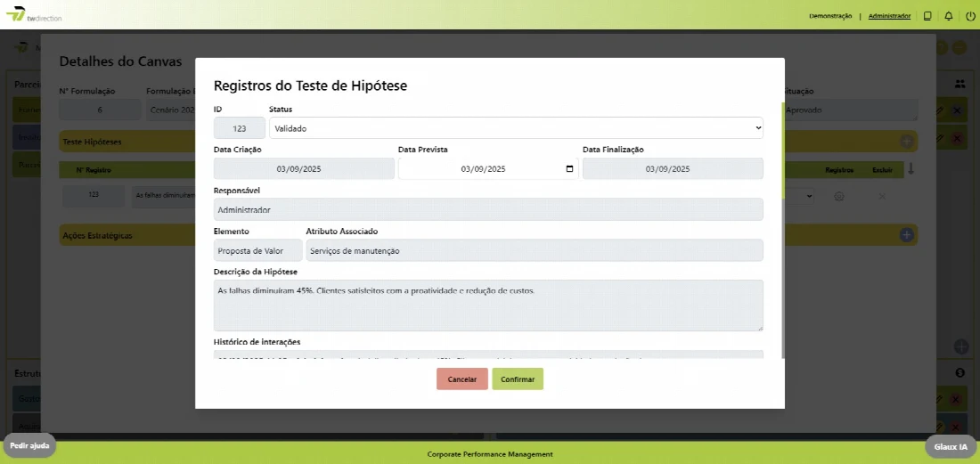Click the plus icon on Teste Hipóteses bar
This screenshot has height=464, width=980.
907,141
